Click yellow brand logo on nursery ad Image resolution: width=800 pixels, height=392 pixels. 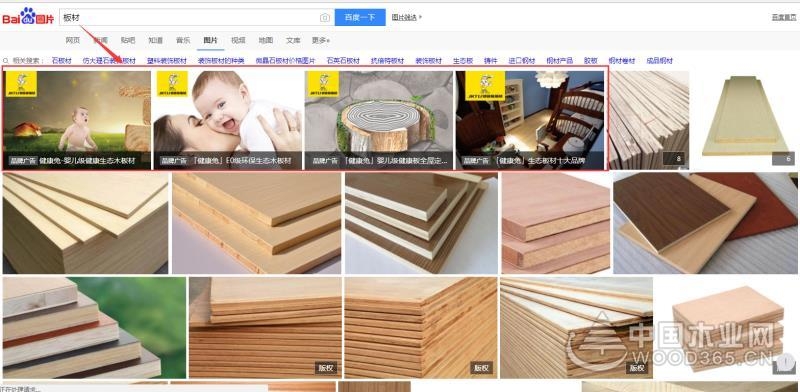pos(485,86)
